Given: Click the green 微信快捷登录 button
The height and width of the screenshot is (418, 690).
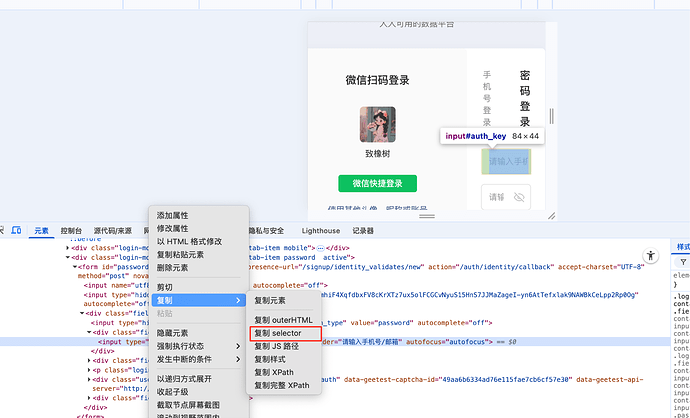Looking at the screenshot, I should (x=378, y=183).
